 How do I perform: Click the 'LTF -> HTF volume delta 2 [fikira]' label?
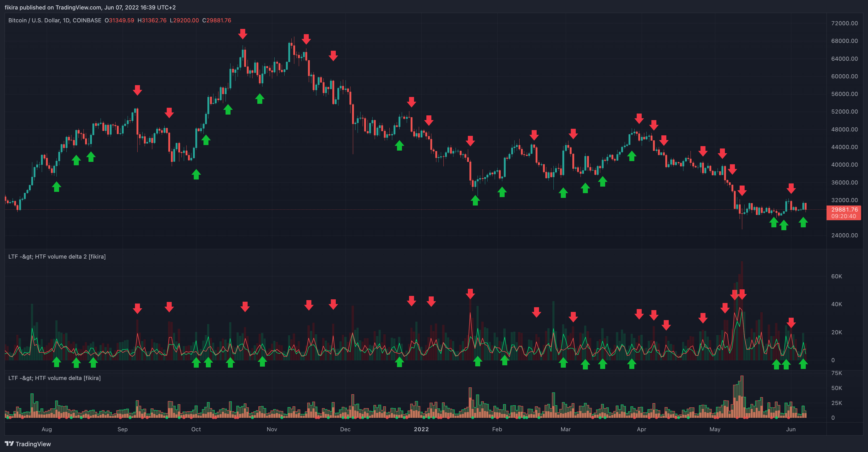point(57,257)
